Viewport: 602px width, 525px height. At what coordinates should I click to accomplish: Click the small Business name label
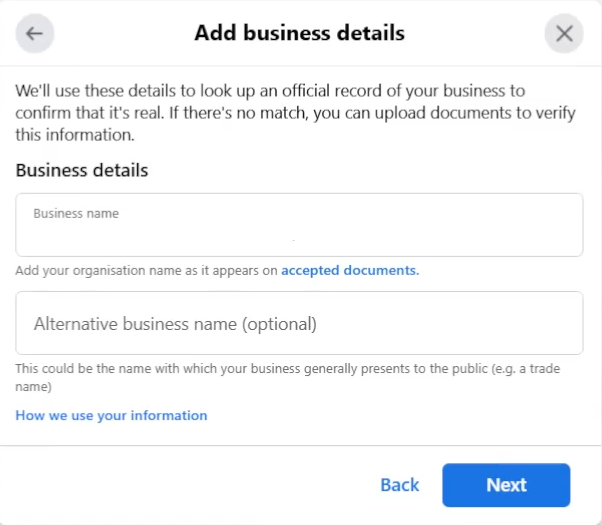click(76, 213)
